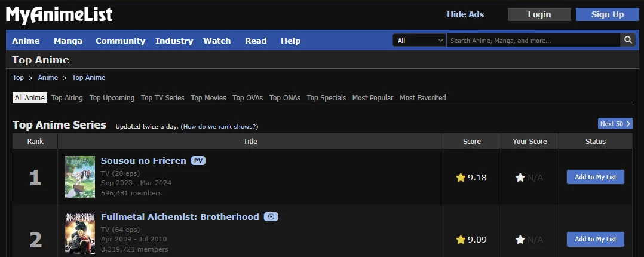
Task: Click the rank number 2
Action: click(x=35, y=240)
